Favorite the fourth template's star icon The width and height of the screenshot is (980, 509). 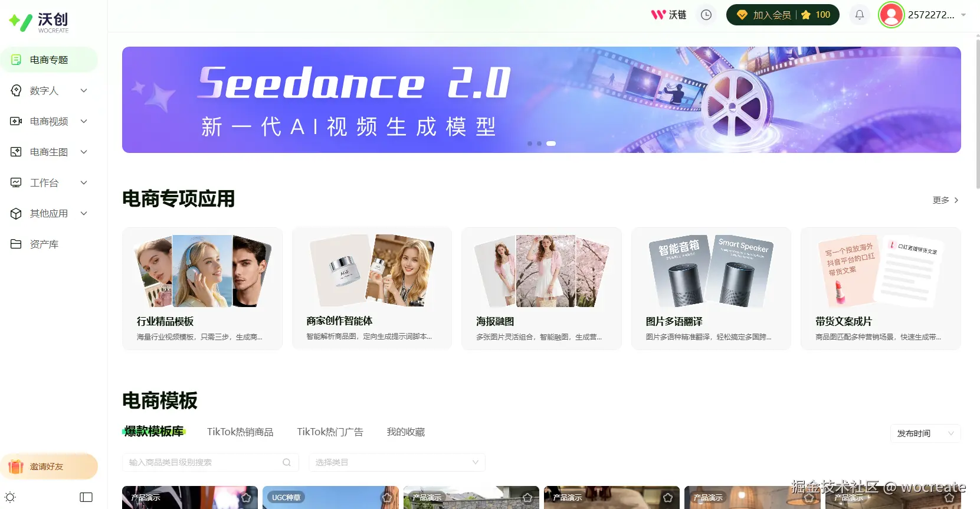click(x=668, y=498)
